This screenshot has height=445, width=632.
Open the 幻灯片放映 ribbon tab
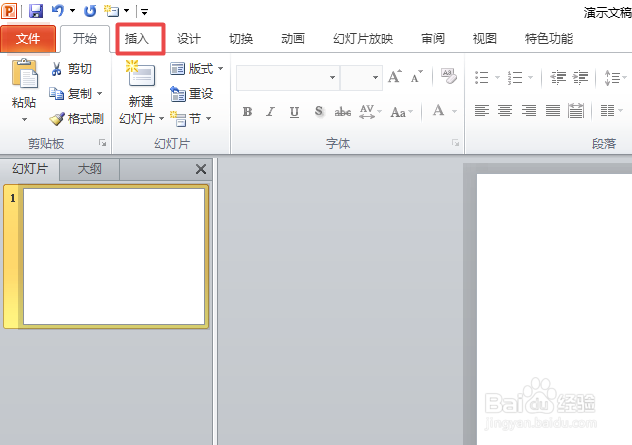(363, 39)
